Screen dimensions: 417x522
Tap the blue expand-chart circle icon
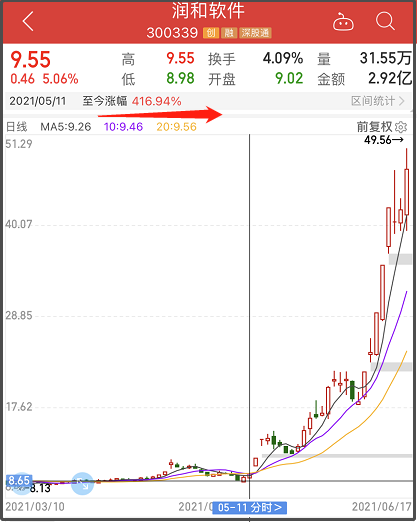point(82,483)
